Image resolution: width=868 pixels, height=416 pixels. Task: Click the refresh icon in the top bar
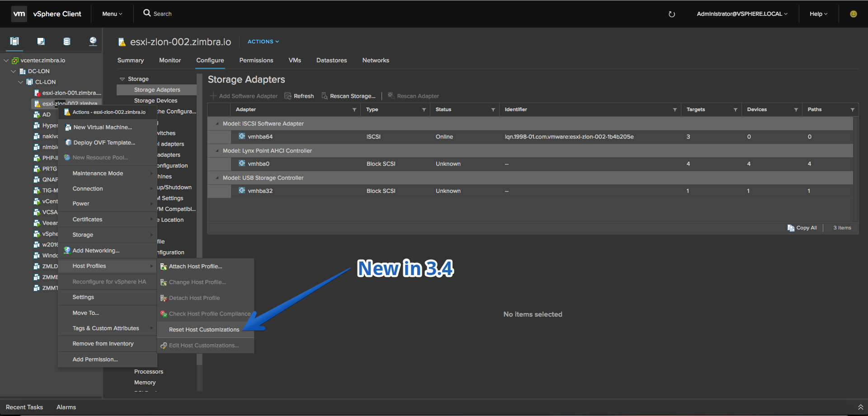click(672, 14)
